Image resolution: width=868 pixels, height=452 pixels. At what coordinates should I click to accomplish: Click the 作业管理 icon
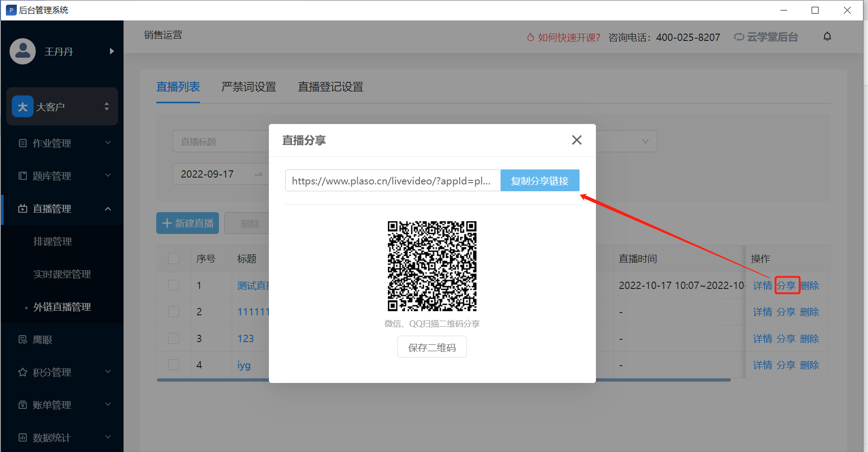(x=23, y=143)
